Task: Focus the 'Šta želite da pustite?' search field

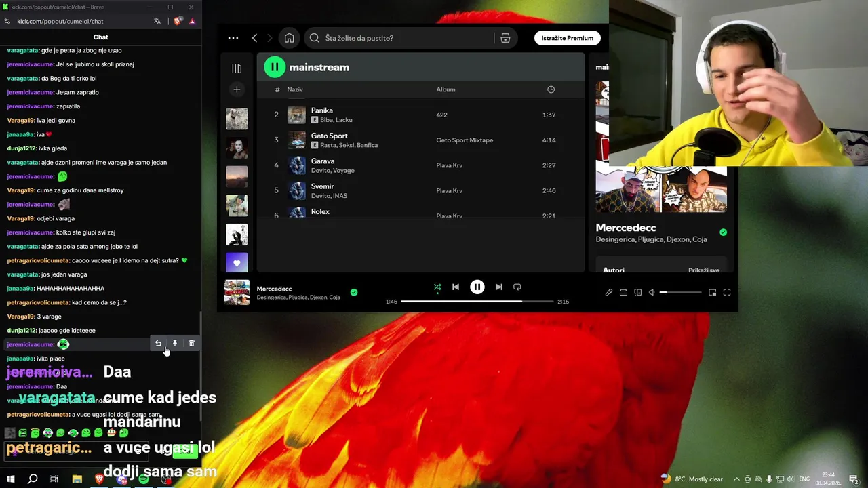Action: coord(400,38)
